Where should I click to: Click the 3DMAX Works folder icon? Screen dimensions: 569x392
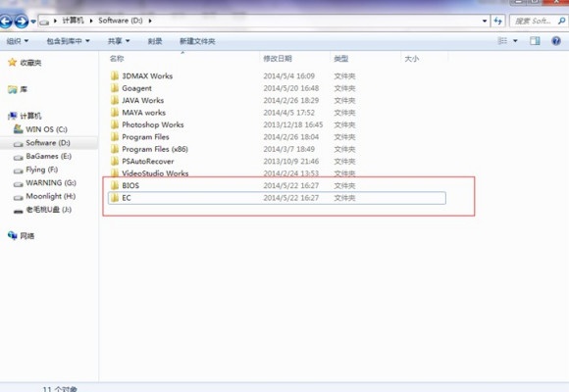click(115, 75)
